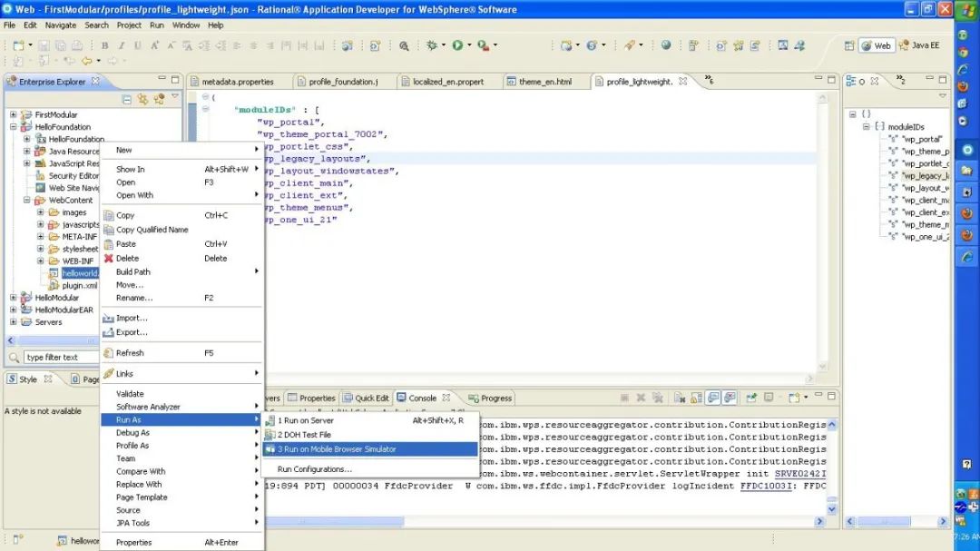Toggle Link with Editor in Enterprise Explorer
980x551 pixels.
[x=142, y=99]
